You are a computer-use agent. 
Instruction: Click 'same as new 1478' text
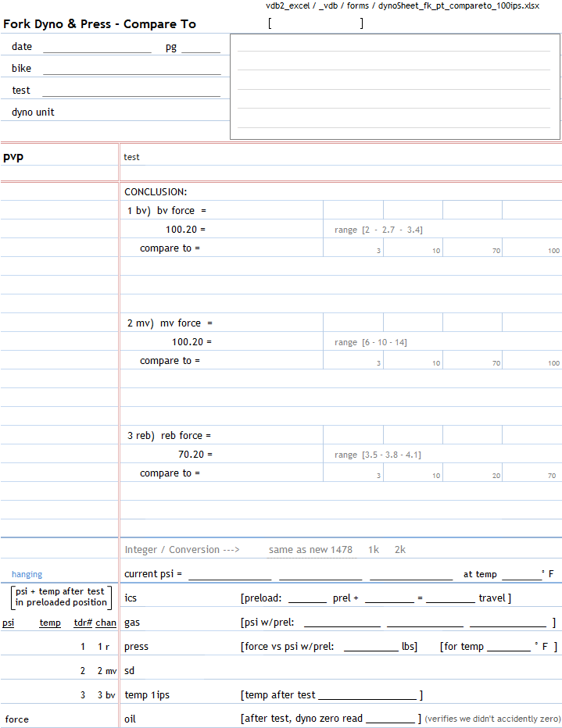coord(310,550)
